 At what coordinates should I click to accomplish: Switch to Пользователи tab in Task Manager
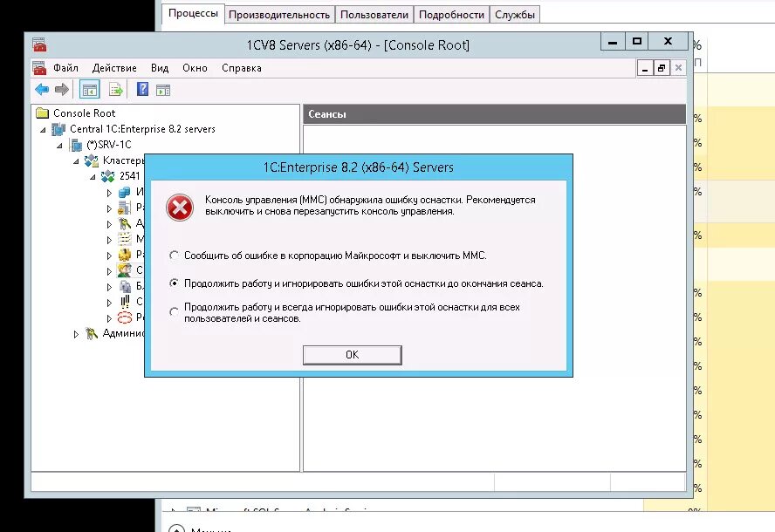374,15
